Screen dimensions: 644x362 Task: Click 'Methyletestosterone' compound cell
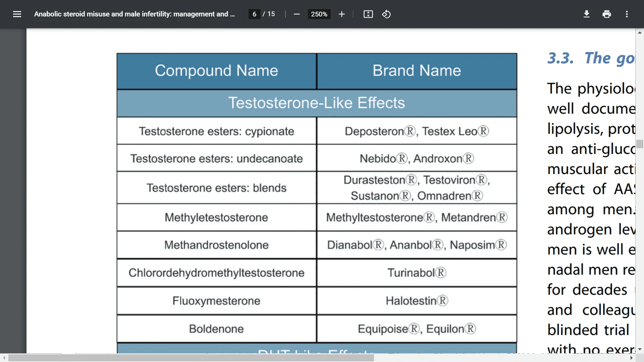[216, 218]
